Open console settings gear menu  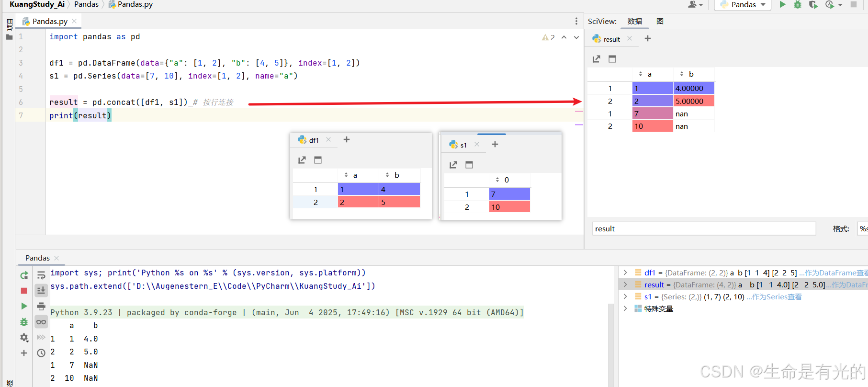click(x=24, y=338)
